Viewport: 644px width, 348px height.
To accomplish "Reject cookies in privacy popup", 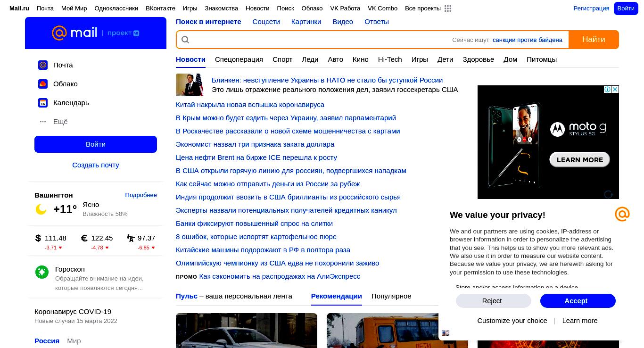I will (494, 301).
